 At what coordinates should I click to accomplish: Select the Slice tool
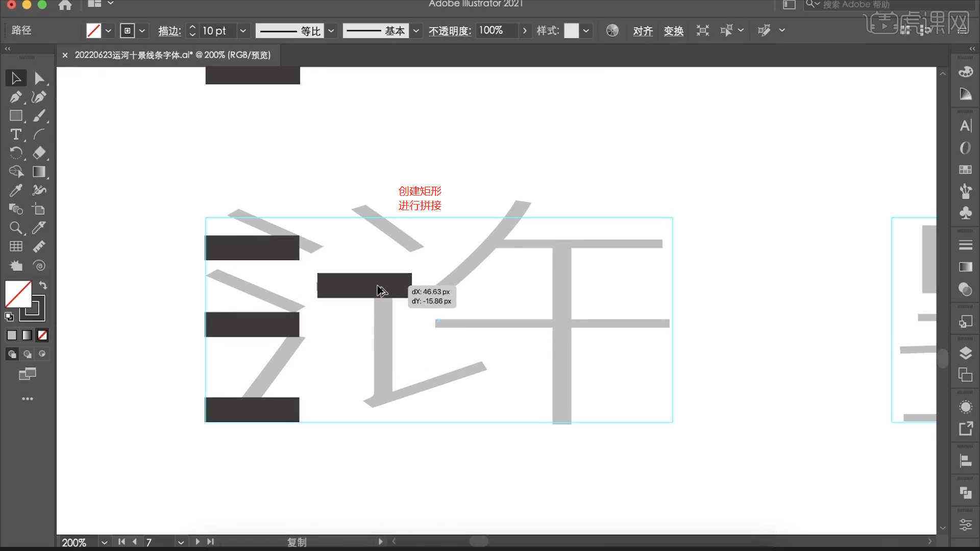click(x=39, y=228)
